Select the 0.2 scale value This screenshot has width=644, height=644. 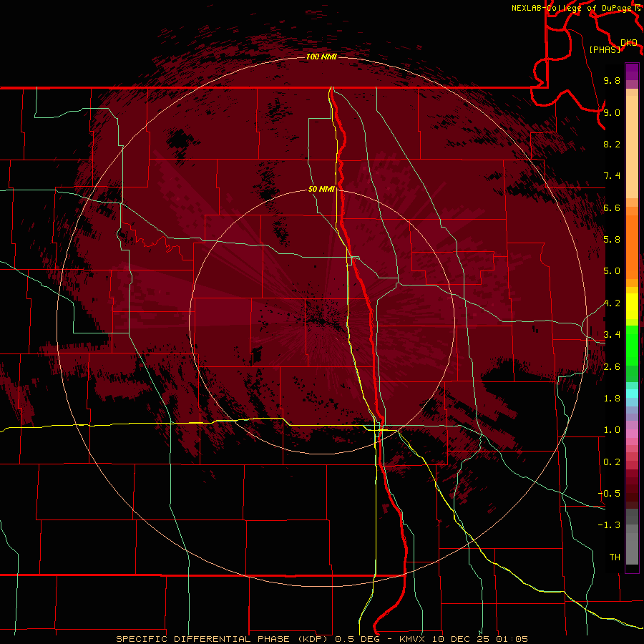click(612, 462)
